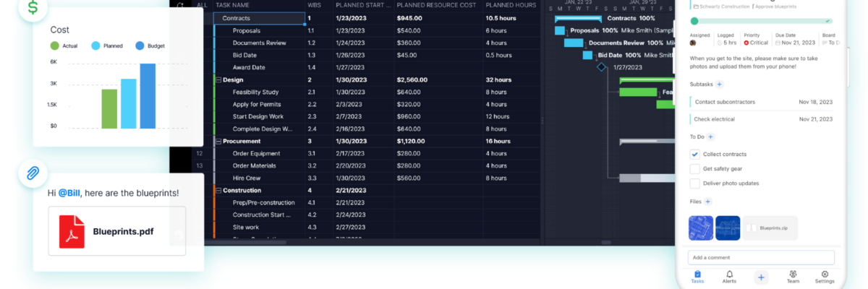Click the clock icon beside 5 hrs logged
The width and height of the screenshot is (868, 289).
pyautogui.click(x=718, y=43)
